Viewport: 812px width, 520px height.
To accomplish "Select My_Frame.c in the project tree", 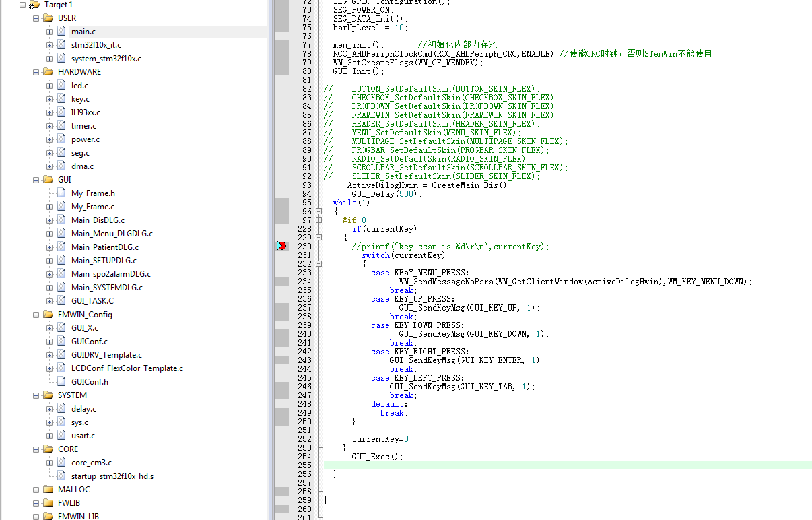I will tap(93, 207).
